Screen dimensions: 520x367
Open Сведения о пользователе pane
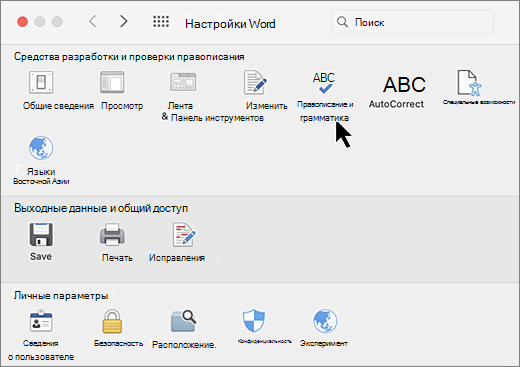41,321
